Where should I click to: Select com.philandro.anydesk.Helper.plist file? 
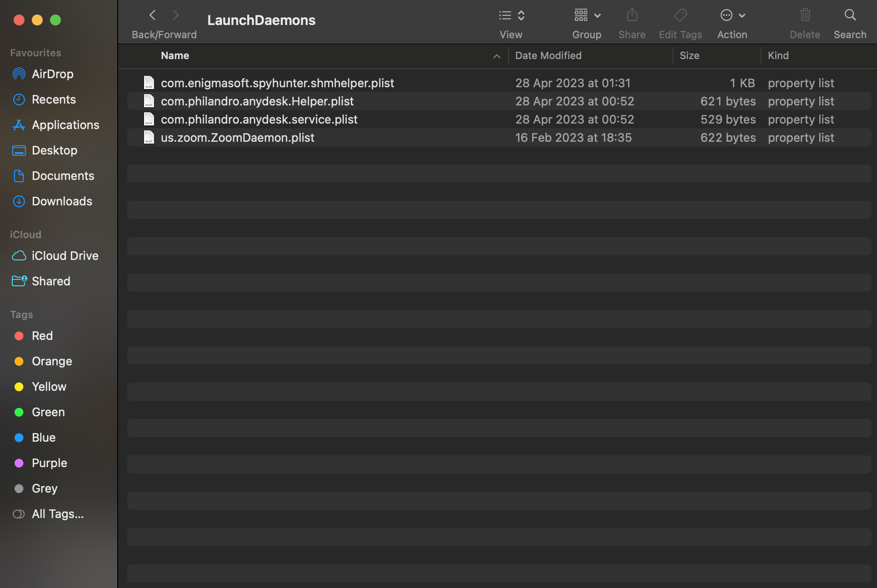pos(257,101)
